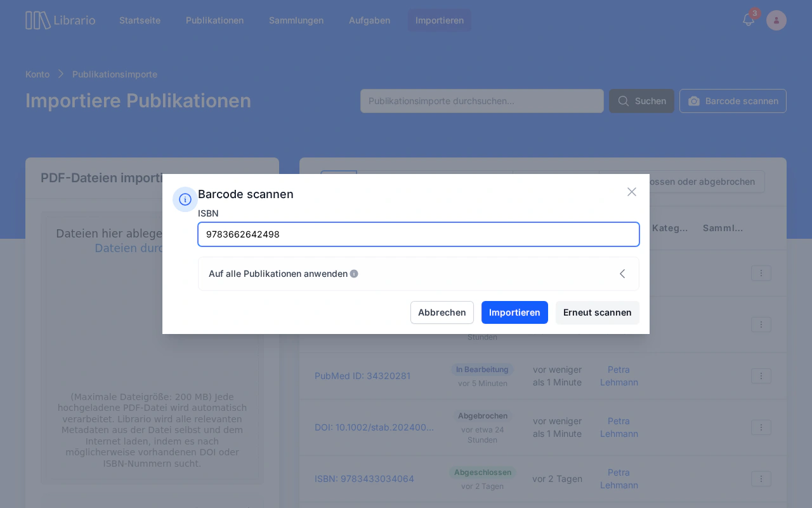This screenshot has height=508, width=812.
Task: Open row menu for DOI 10.1002/stab row
Action: click(761, 427)
